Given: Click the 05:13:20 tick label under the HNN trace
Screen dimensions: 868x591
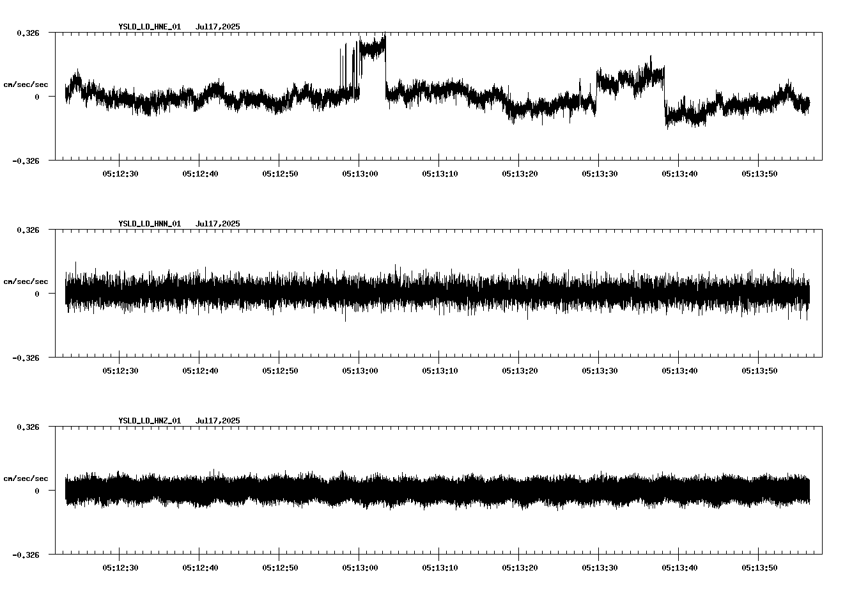Looking at the screenshot, I should pos(520,370).
